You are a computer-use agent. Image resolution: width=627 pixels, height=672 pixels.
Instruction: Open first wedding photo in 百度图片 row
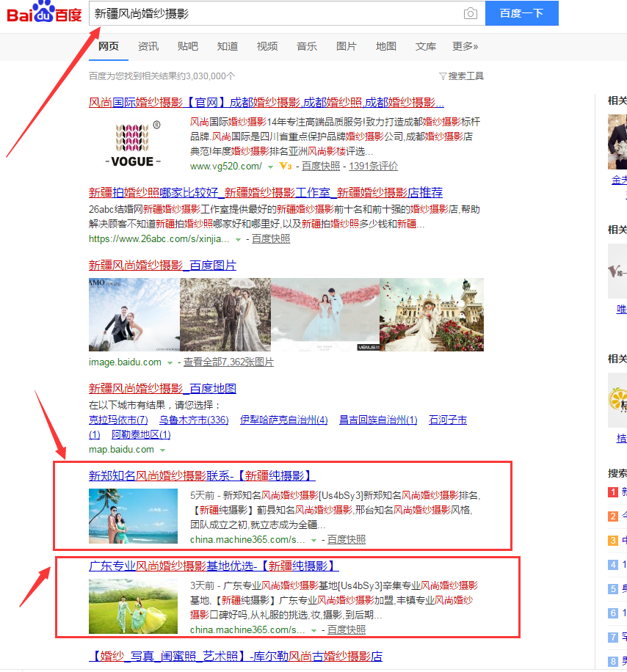[x=134, y=315]
